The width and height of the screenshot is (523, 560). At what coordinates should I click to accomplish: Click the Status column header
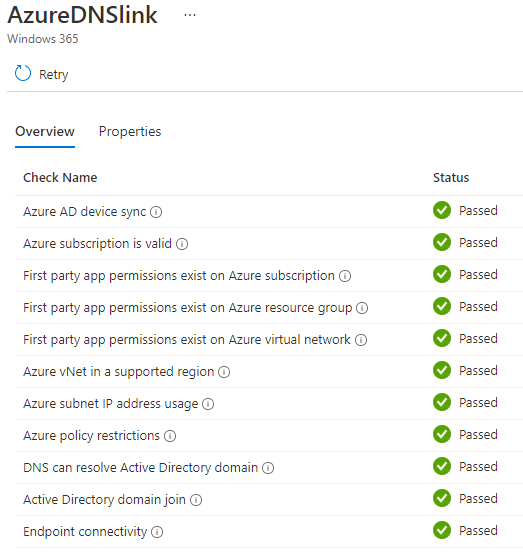(451, 178)
